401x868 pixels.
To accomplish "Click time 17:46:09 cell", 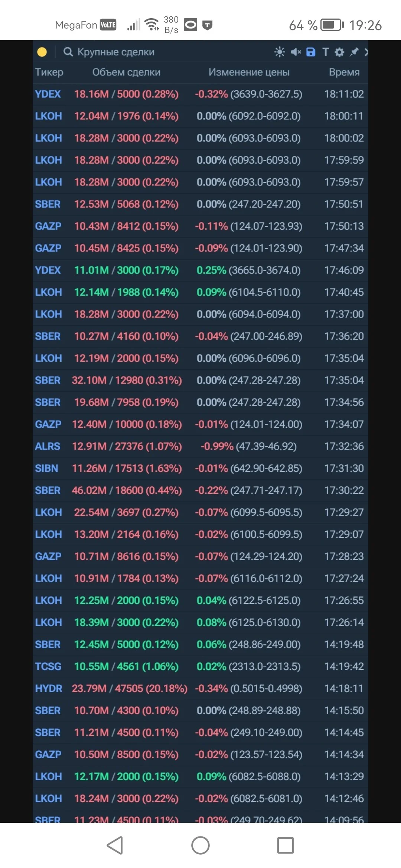I will [x=344, y=270].
